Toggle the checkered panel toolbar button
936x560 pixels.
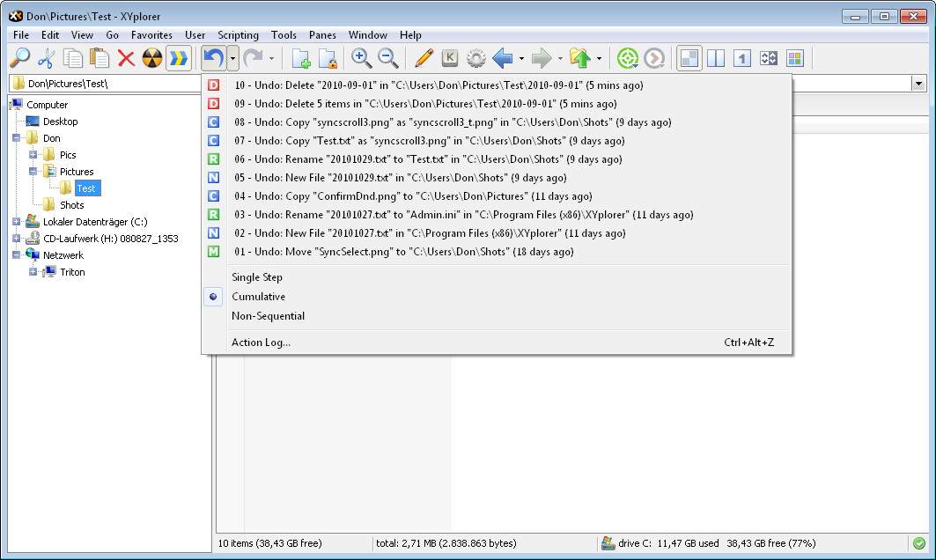[x=689, y=58]
